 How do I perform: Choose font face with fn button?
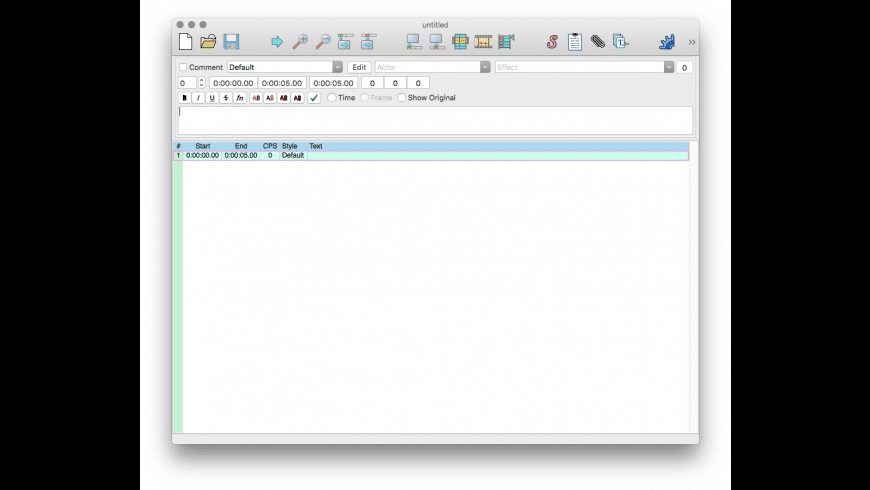(240, 98)
